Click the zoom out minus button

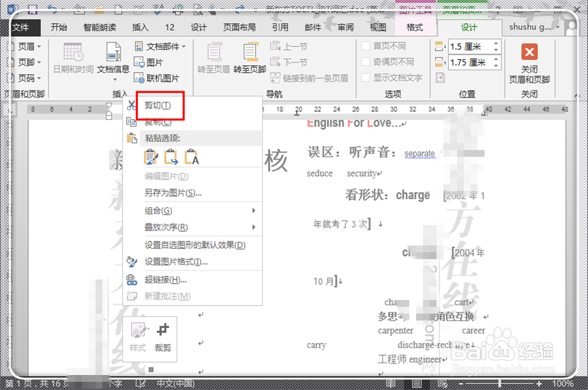pos(461,384)
